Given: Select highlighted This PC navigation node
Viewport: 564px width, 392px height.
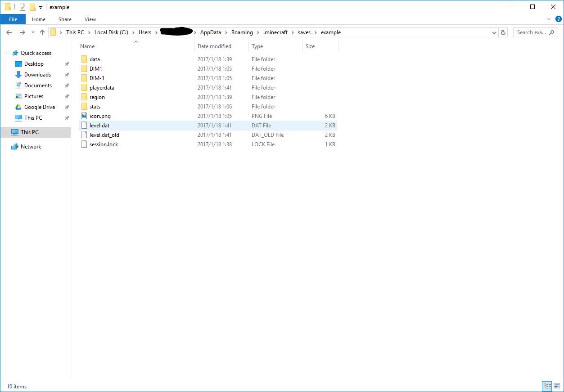Looking at the screenshot, I should pyautogui.click(x=36, y=132).
